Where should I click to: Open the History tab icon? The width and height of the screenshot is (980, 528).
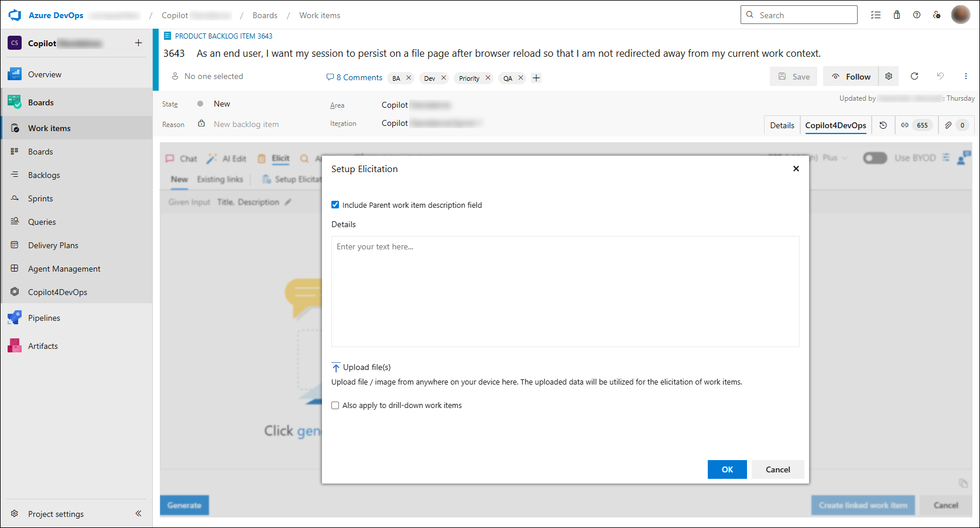pos(883,125)
